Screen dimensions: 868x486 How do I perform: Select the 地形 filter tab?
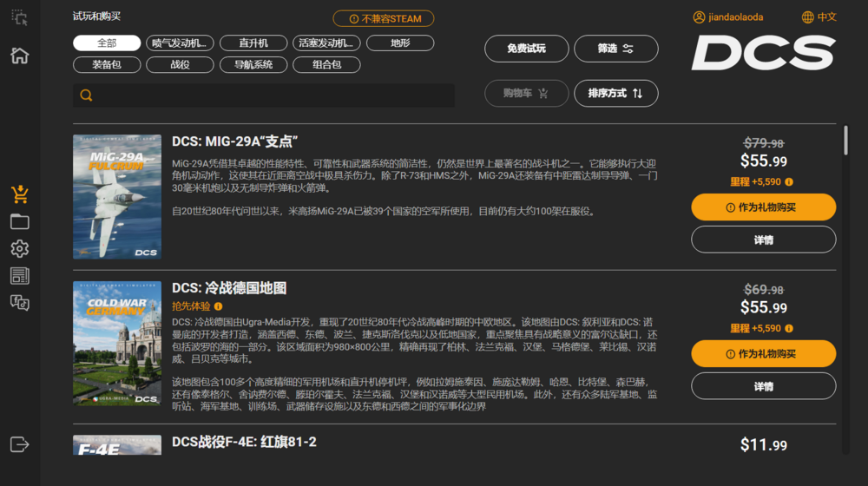(400, 43)
